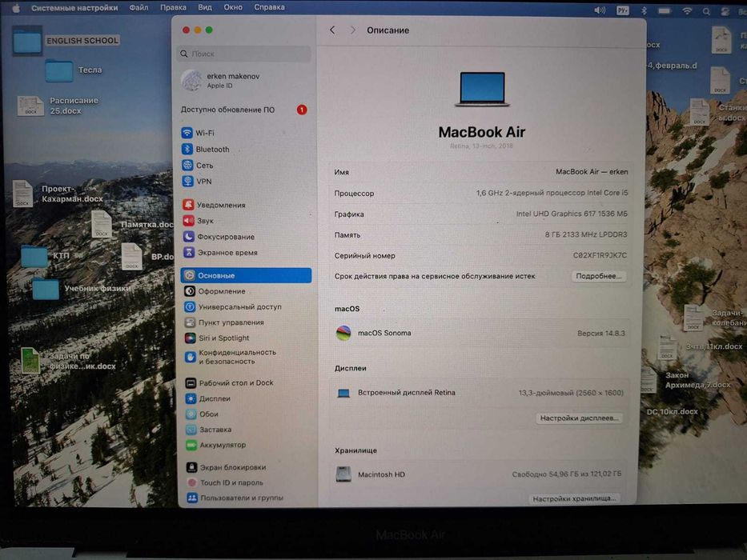Viewport: 747px width, 560px height.
Task: Select КТП folder on desktop
Action: [x=46, y=256]
